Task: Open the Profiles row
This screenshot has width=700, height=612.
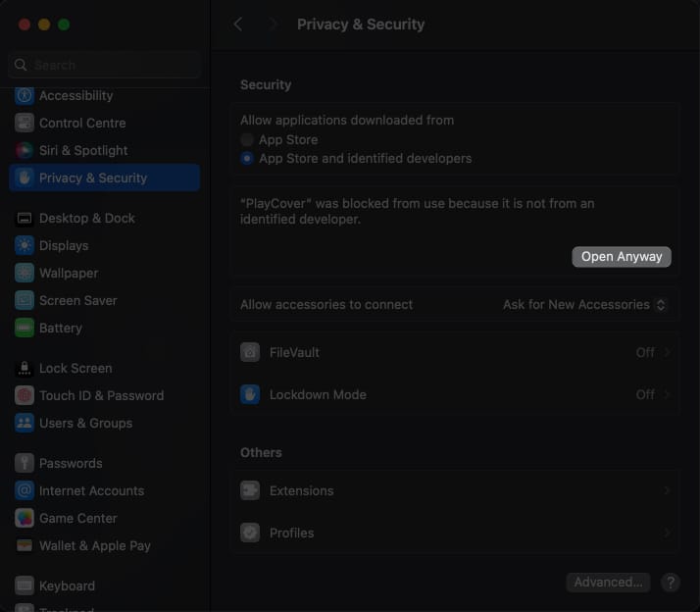Action: coord(455,533)
